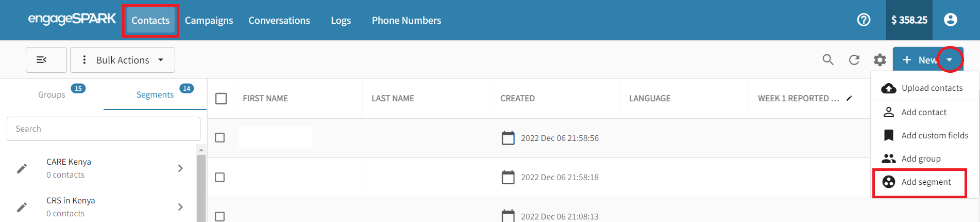The height and width of the screenshot is (222, 980).
Task: Select the second contact row checkbox
Action: click(220, 177)
